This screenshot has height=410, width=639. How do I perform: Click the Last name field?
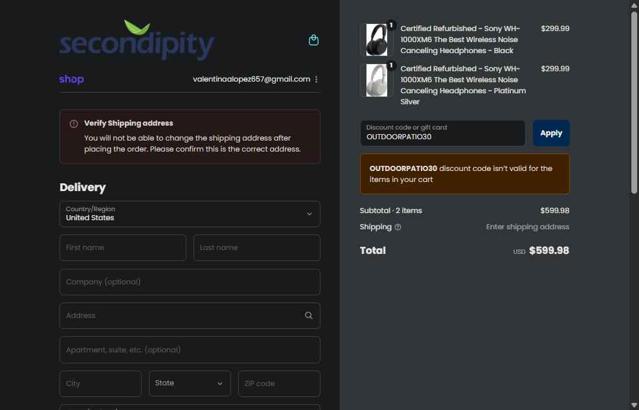(257, 248)
